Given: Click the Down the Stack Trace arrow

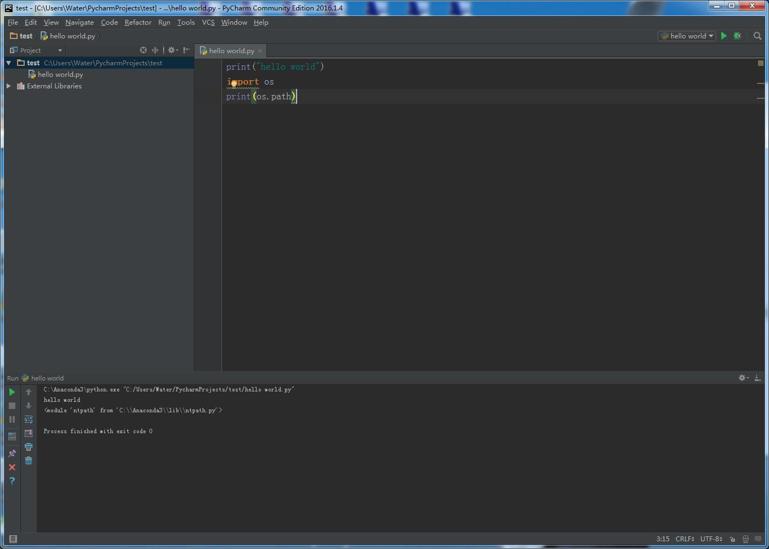Looking at the screenshot, I should click(28, 406).
